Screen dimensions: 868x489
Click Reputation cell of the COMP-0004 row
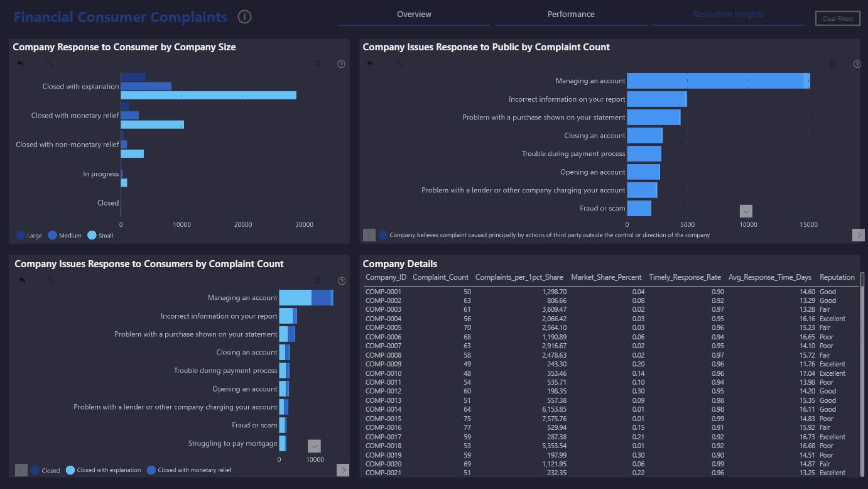coord(832,319)
